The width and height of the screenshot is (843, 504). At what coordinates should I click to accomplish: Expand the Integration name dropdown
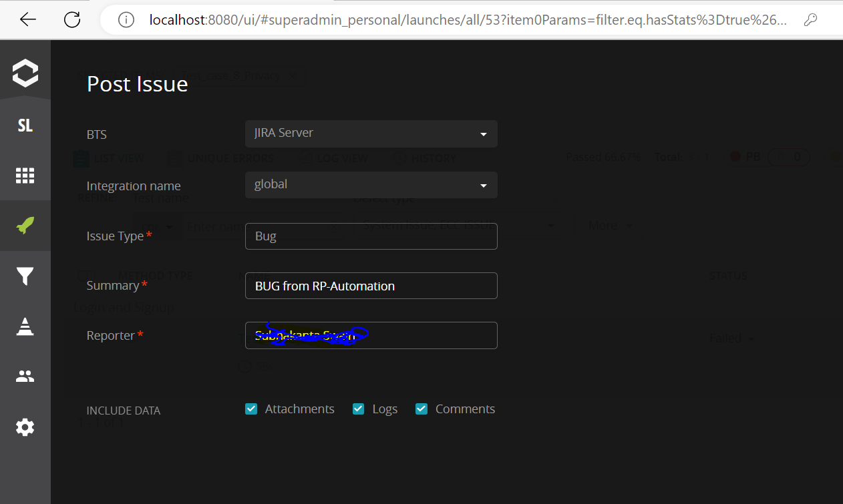[371, 184]
